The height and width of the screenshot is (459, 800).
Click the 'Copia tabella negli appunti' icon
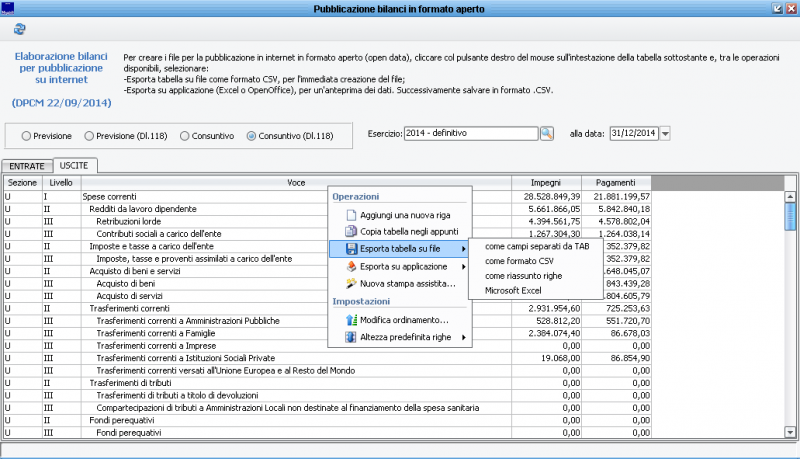tap(350, 232)
